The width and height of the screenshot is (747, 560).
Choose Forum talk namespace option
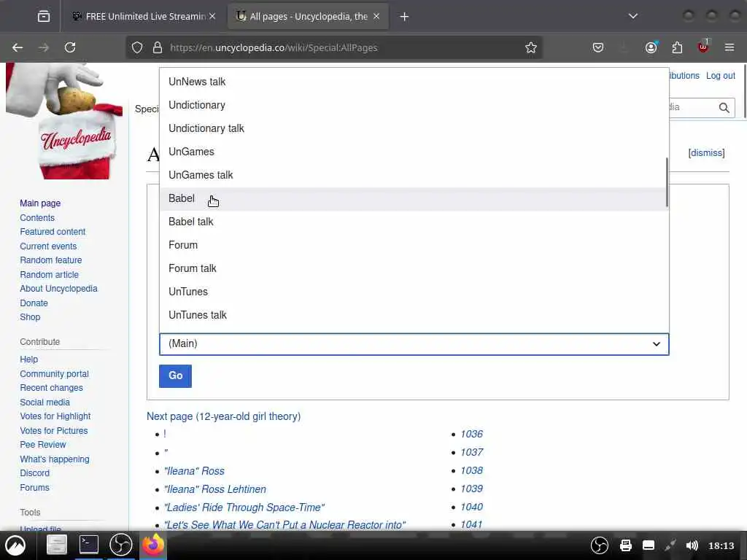click(414, 268)
